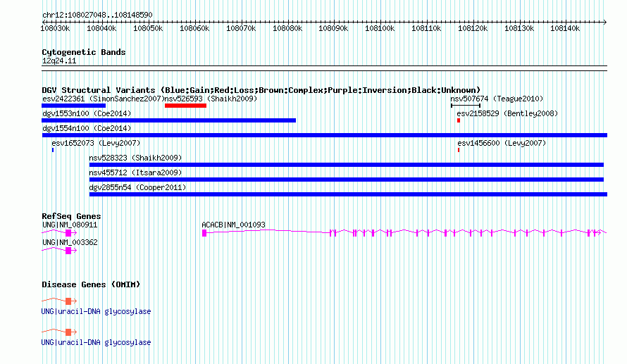This screenshot has width=627, height=364.
Task: Click the 108140k ruler tick label
Action: (565, 29)
